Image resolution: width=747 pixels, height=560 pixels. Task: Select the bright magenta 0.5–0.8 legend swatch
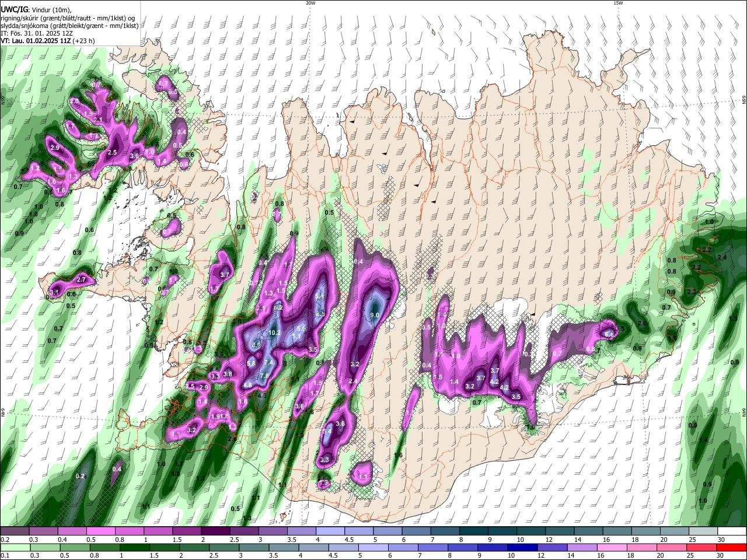point(101,531)
